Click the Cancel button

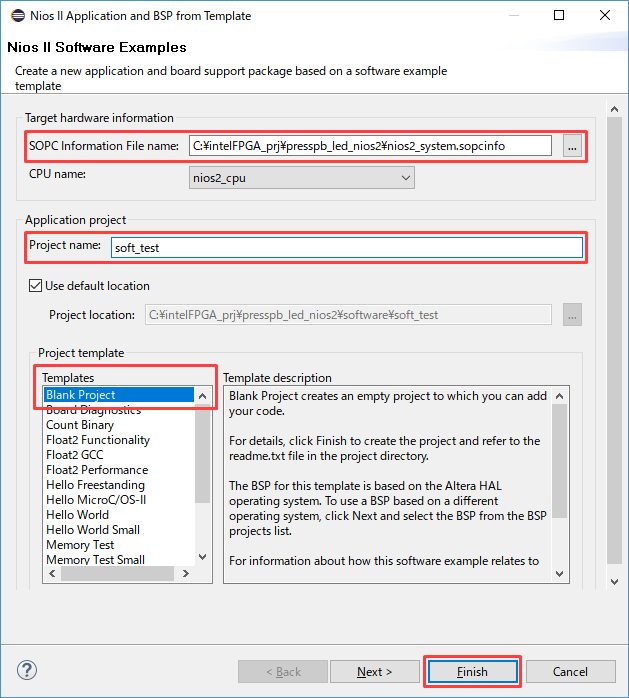point(571,671)
